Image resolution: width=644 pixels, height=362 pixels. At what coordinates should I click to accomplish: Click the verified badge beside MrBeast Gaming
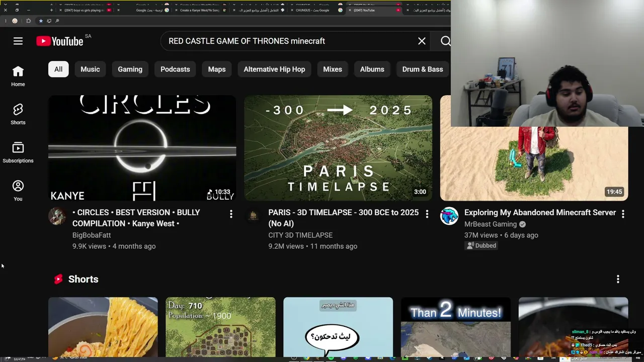tap(522, 224)
